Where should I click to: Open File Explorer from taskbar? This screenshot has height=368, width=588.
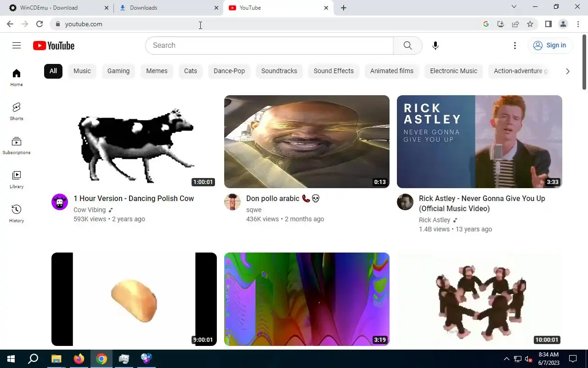coord(56,359)
